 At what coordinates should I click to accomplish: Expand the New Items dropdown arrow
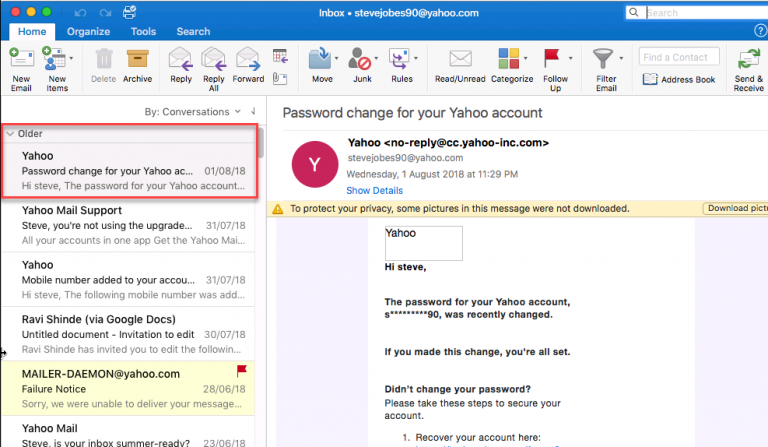click(72, 58)
